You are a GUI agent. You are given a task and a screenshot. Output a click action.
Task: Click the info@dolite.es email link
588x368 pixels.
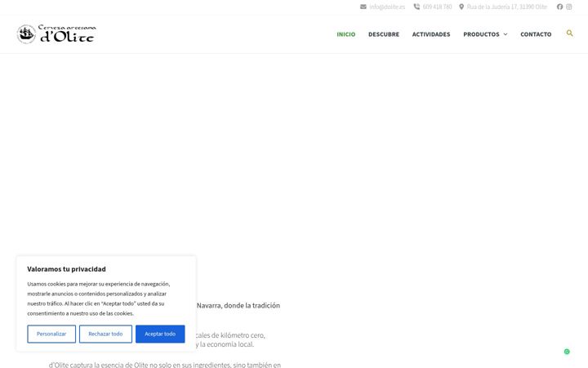click(x=387, y=7)
